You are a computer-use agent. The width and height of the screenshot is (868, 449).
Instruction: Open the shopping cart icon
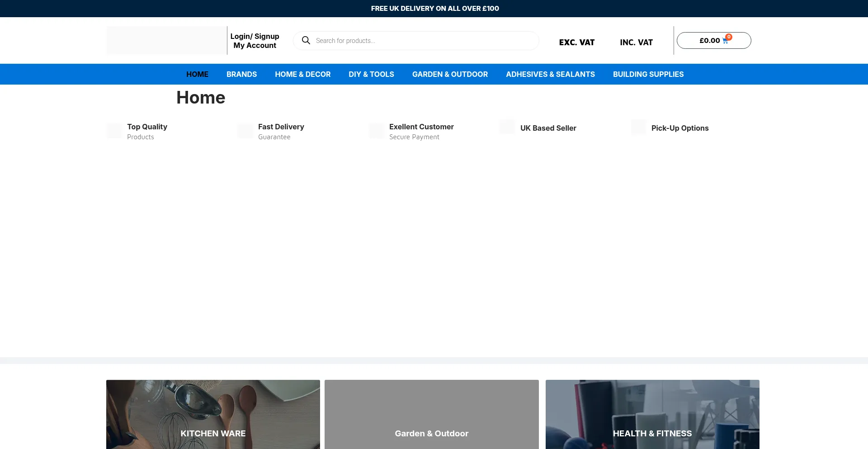tap(725, 41)
